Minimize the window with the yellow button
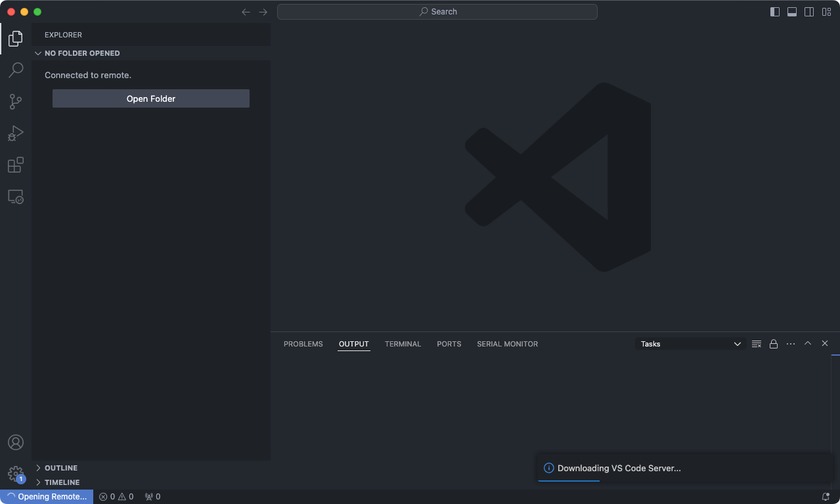The width and height of the screenshot is (840, 504). pyautogui.click(x=24, y=12)
